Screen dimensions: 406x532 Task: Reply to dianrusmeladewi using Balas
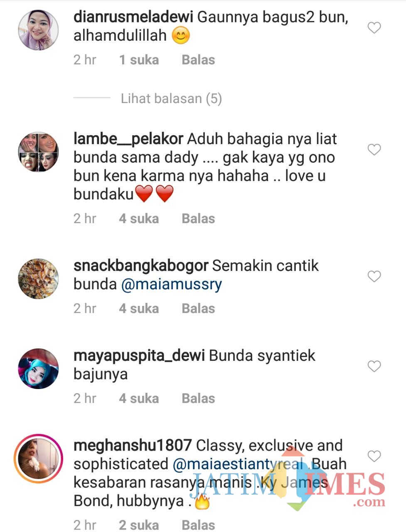point(198,60)
